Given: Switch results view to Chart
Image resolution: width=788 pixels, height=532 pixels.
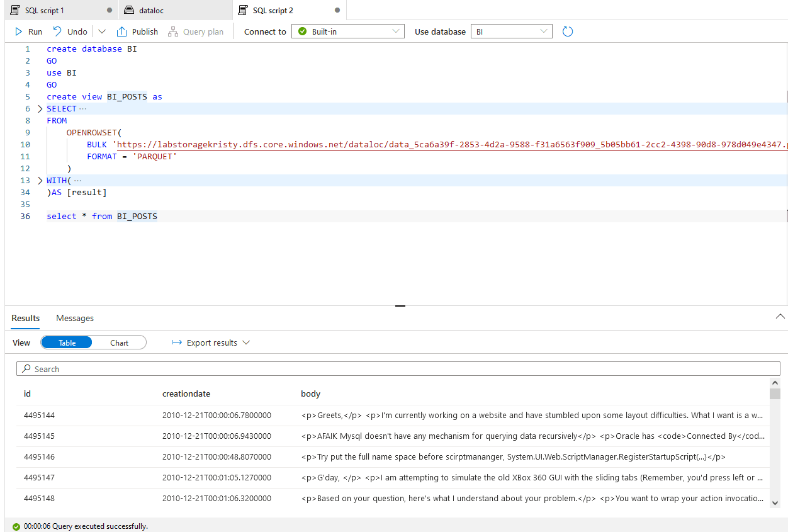Looking at the screenshot, I should (119, 342).
